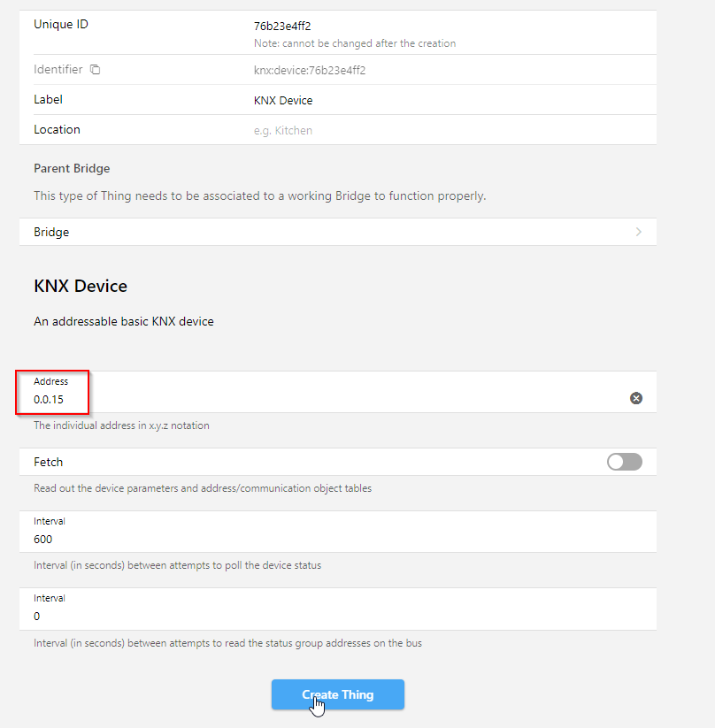This screenshot has height=728, width=715.
Task: Click the Location row label
Action: tap(57, 129)
